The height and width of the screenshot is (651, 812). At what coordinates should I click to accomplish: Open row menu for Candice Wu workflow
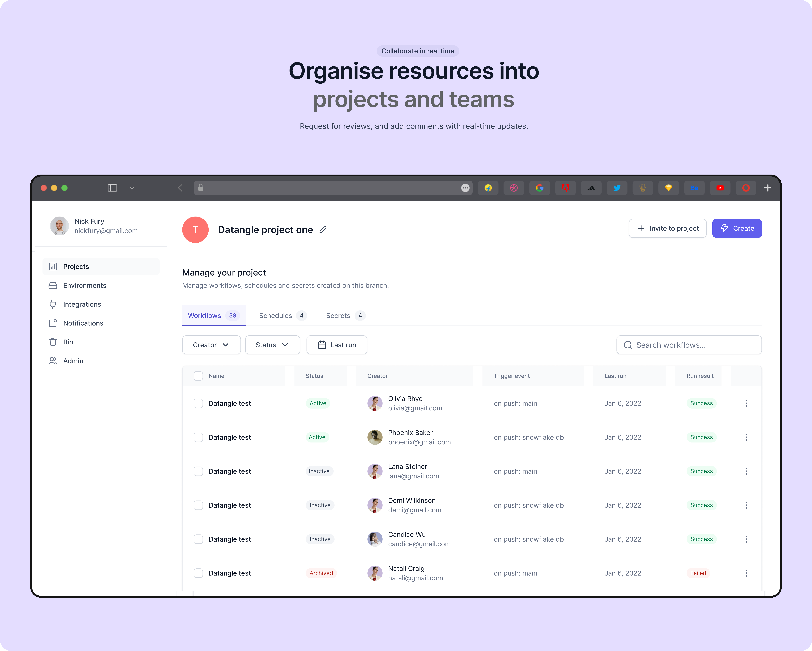point(746,539)
